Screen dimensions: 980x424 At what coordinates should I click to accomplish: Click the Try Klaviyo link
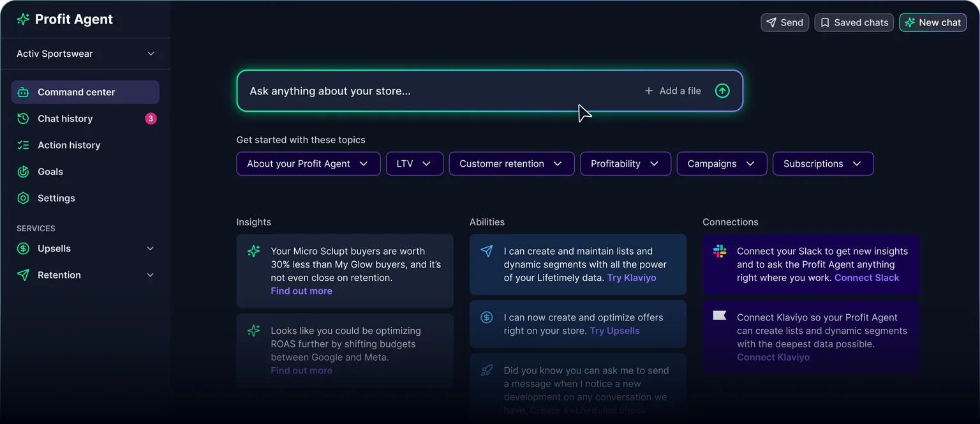(632, 278)
